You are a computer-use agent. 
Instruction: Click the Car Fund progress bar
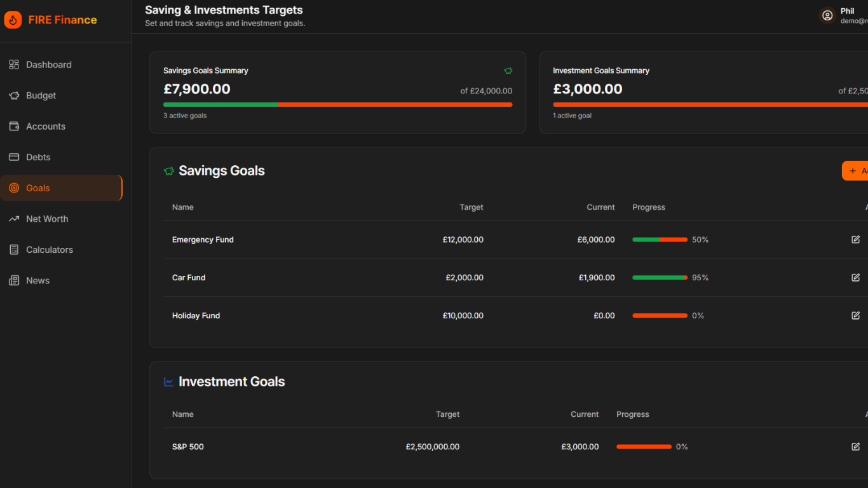660,277
